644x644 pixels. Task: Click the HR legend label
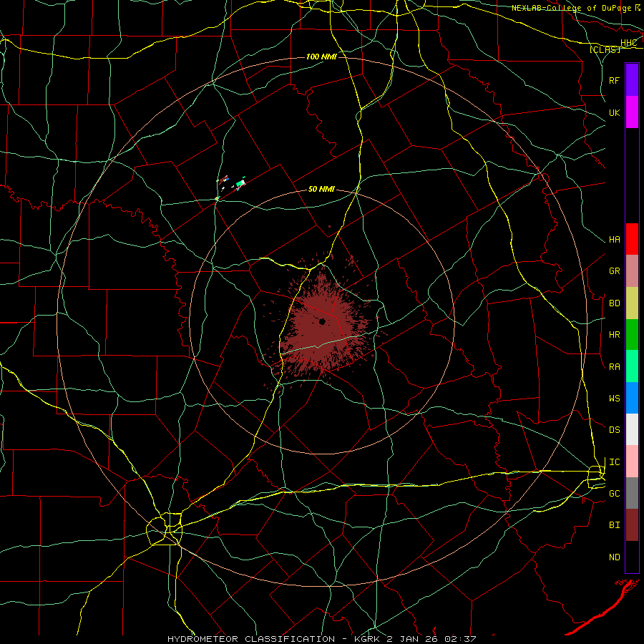[615, 335]
